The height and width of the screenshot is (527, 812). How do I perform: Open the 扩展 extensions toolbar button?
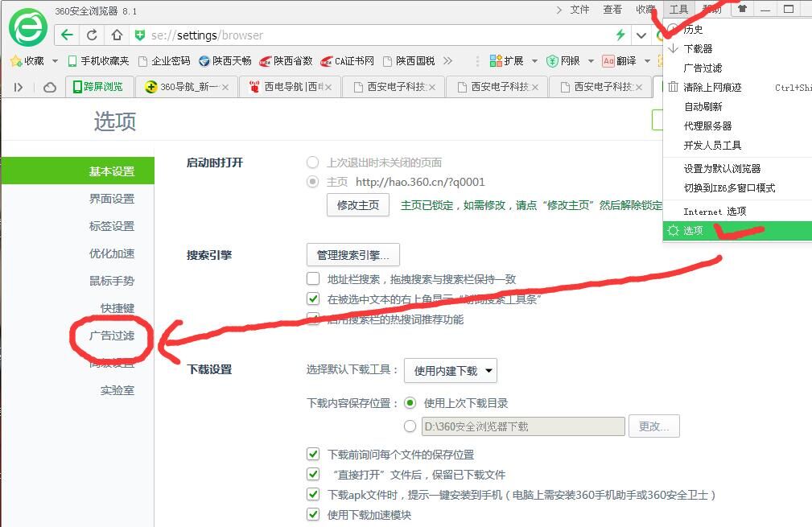click(505, 60)
